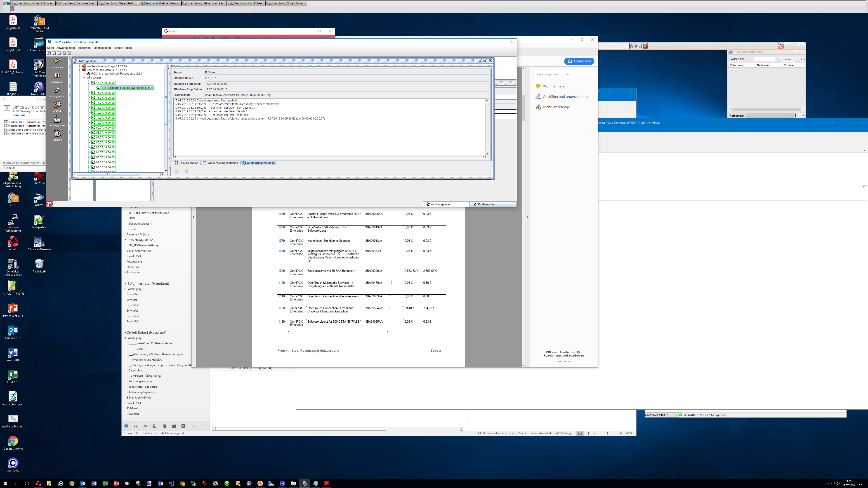Open the 5 Minuten snooze dropdown
The height and width of the screenshot is (488, 868).
click(24, 168)
